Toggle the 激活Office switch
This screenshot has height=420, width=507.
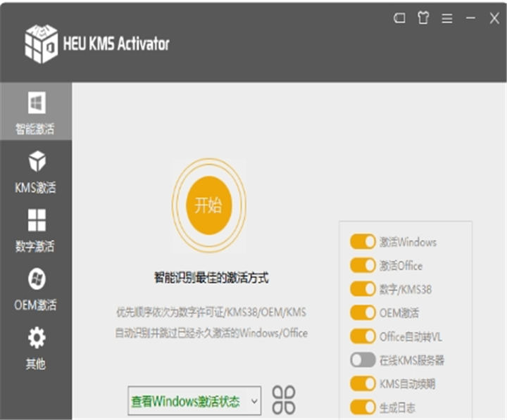pos(363,265)
